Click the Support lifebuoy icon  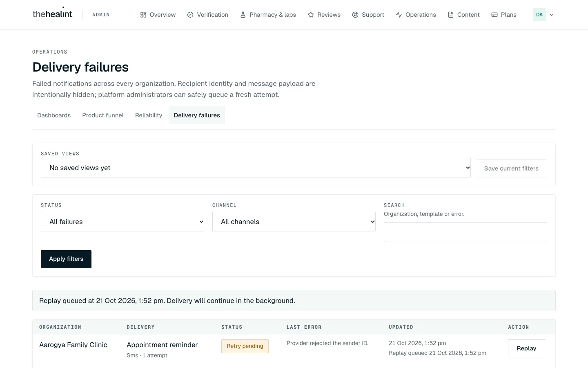(355, 15)
